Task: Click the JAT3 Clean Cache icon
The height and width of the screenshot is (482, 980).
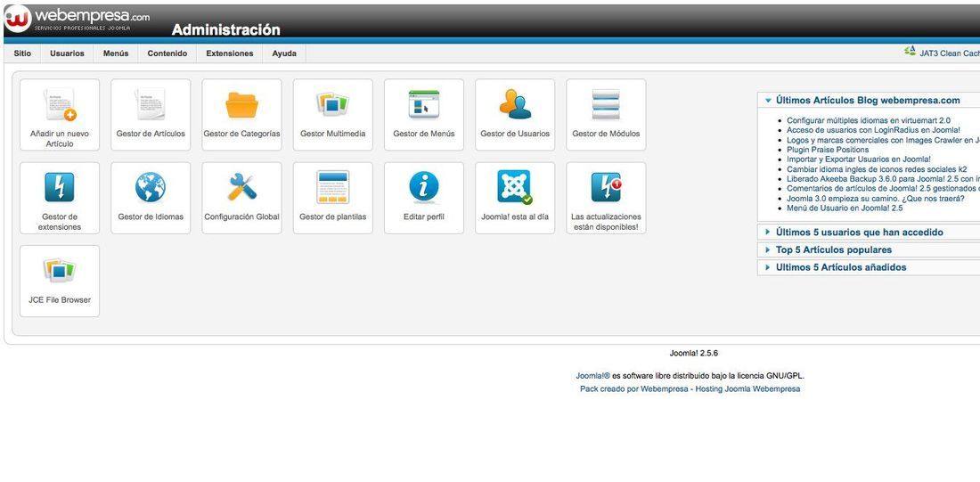Action: [910, 52]
